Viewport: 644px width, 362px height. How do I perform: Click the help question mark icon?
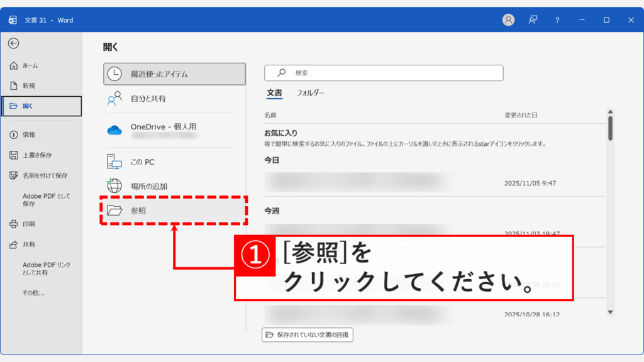pyautogui.click(x=557, y=19)
